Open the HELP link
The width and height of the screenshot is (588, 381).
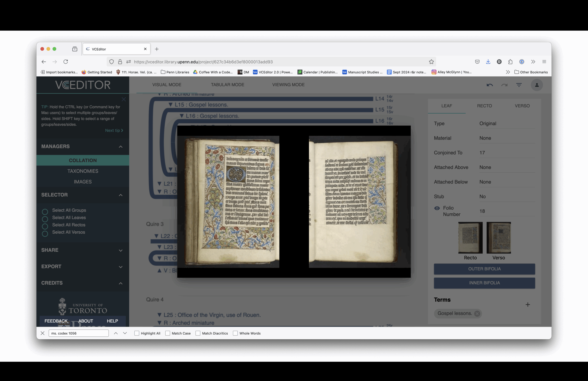[x=112, y=321]
